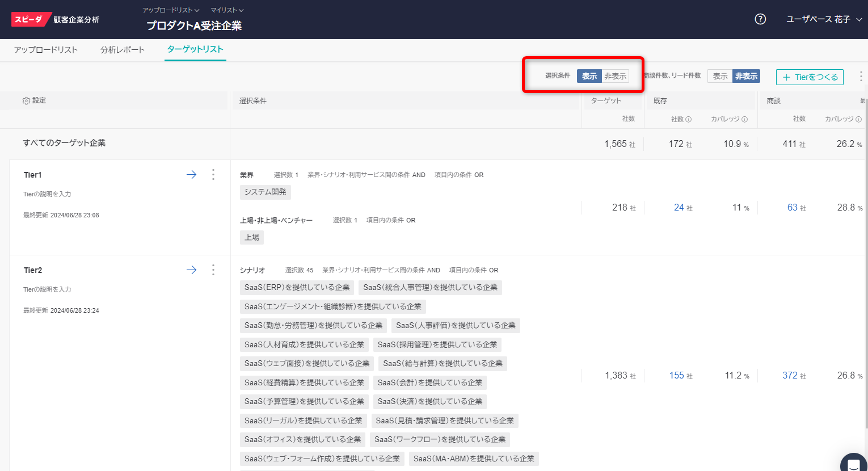
Task: Switch to the 分析レポート tab
Action: pyautogui.click(x=123, y=50)
